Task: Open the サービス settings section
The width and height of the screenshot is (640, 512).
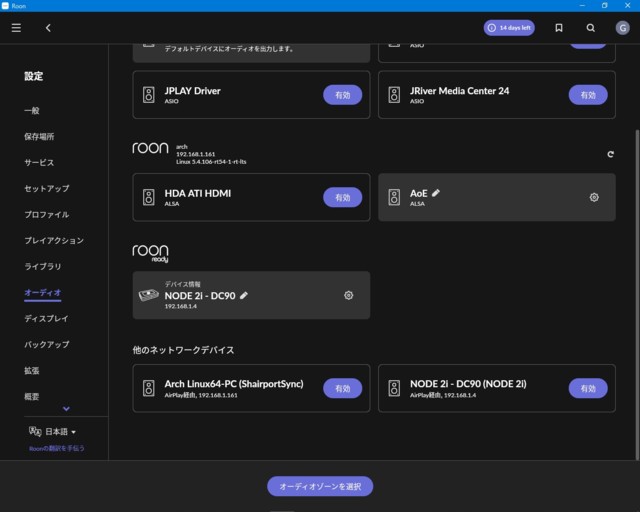Action: tap(39, 163)
